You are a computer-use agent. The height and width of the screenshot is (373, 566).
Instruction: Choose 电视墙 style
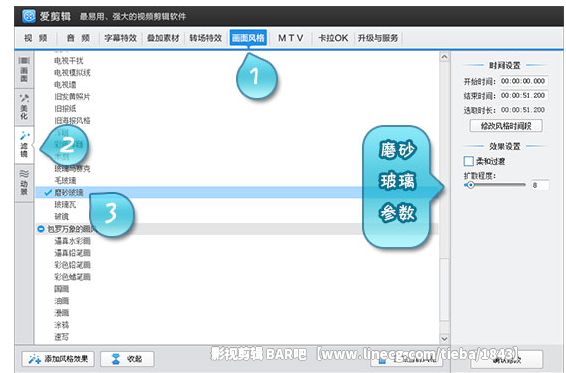[65, 84]
